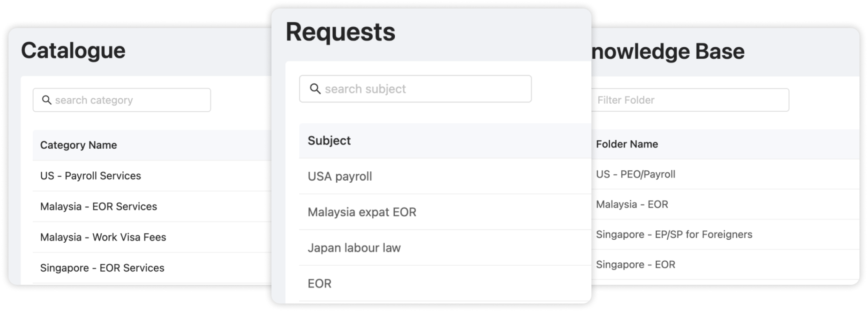
Task: Open Singapore - EOR Services category
Action: pyautogui.click(x=102, y=268)
